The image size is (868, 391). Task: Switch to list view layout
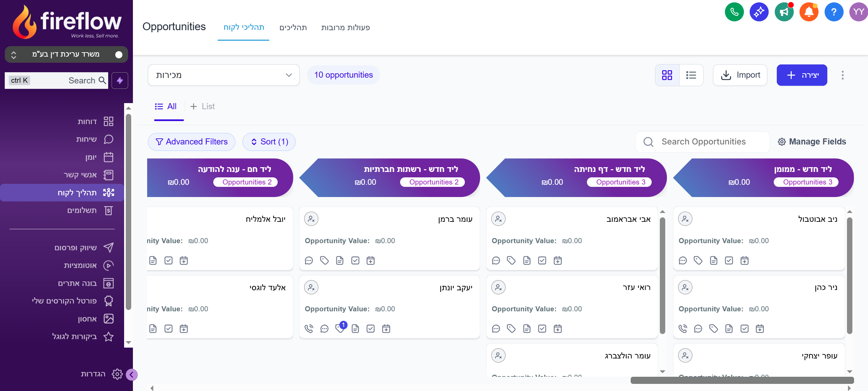click(x=691, y=75)
